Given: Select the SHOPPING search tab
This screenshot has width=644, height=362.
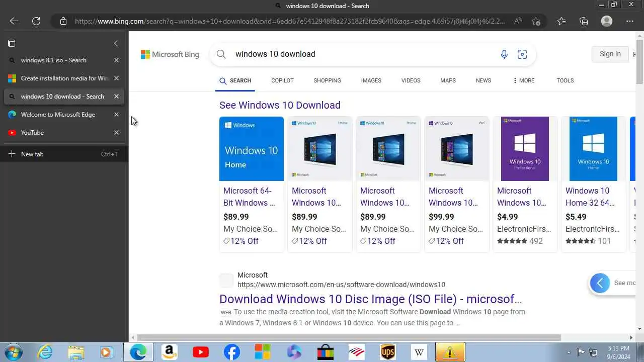Looking at the screenshot, I should click(327, 80).
